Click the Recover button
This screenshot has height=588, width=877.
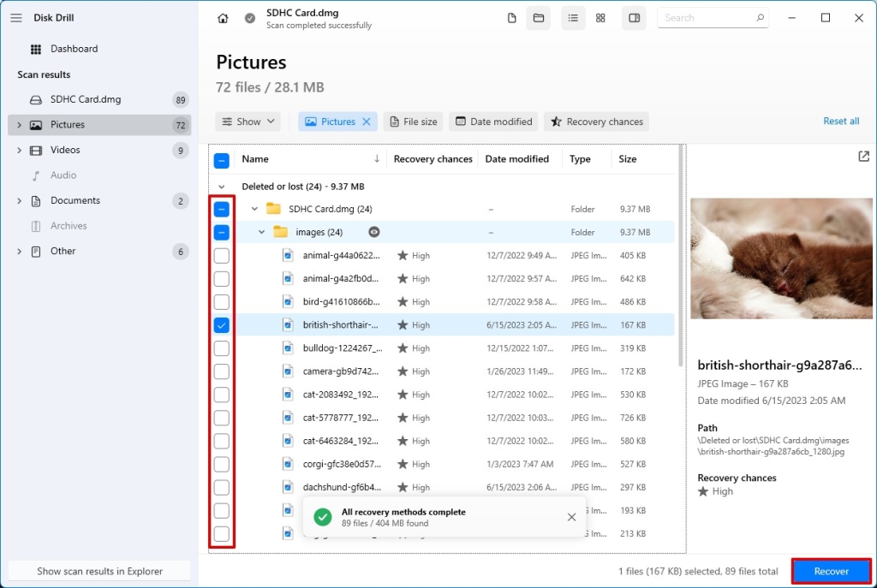830,570
